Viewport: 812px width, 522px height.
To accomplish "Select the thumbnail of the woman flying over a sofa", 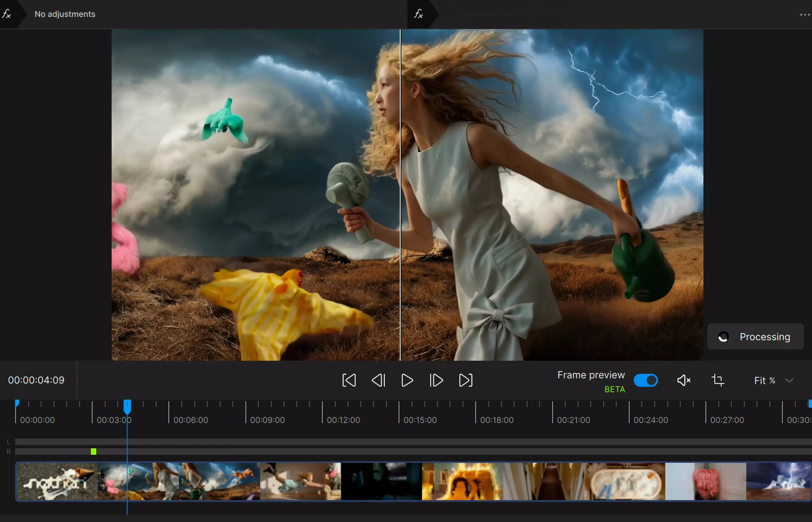I will [300, 481].
